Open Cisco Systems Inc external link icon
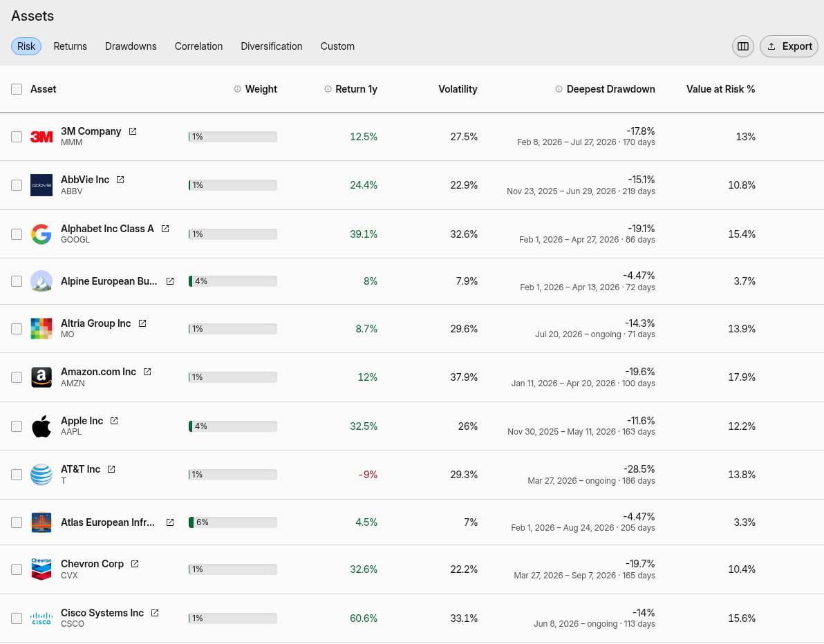 point(155,613)
